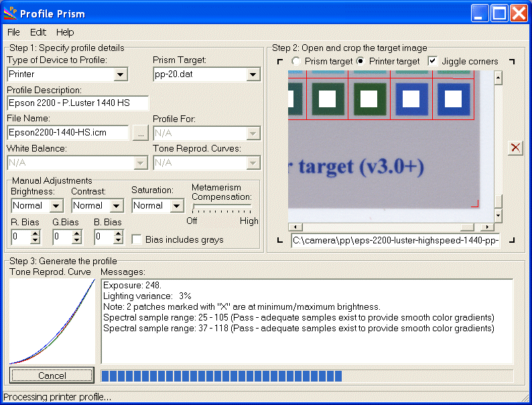Click the red X clear-image button
This screenshot has width=532, height=405.
coord(515,148)
